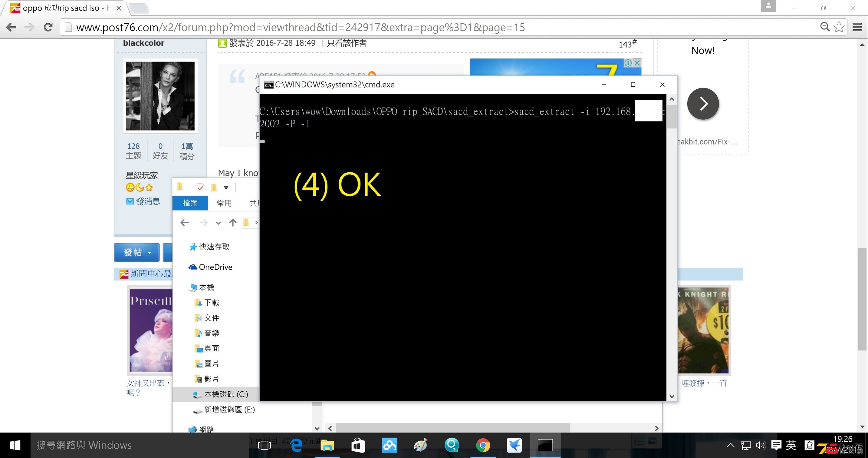868x458 pixels.
Task: Click Chrome's forward navigation arrow
Action: pyautogui.click(x=30, y=27)
